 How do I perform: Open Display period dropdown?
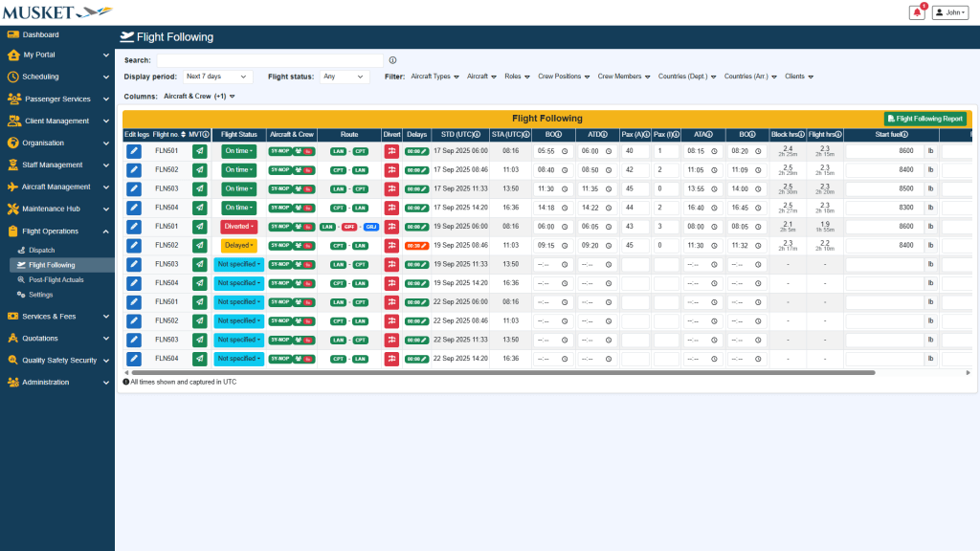[216, 77]
